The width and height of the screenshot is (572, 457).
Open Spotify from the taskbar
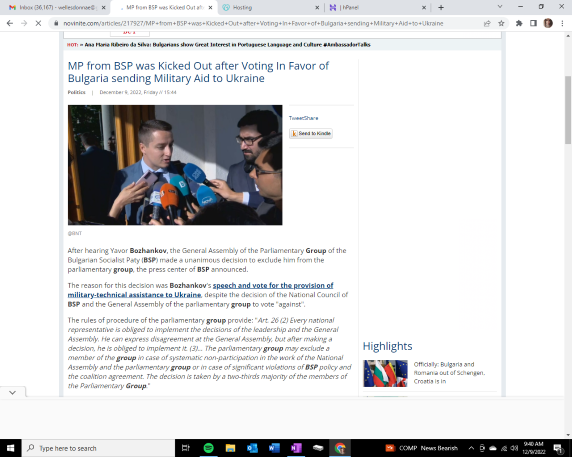[208, 448]
